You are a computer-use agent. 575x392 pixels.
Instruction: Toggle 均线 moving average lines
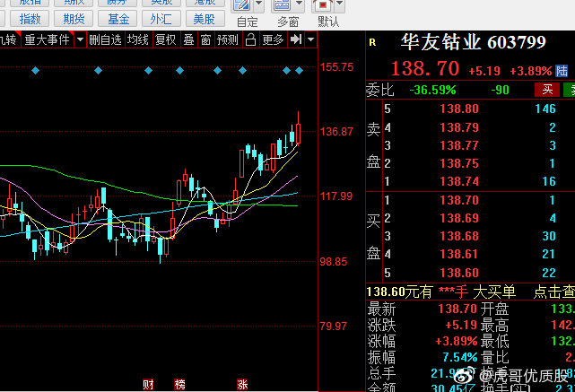tap(137, 39)
